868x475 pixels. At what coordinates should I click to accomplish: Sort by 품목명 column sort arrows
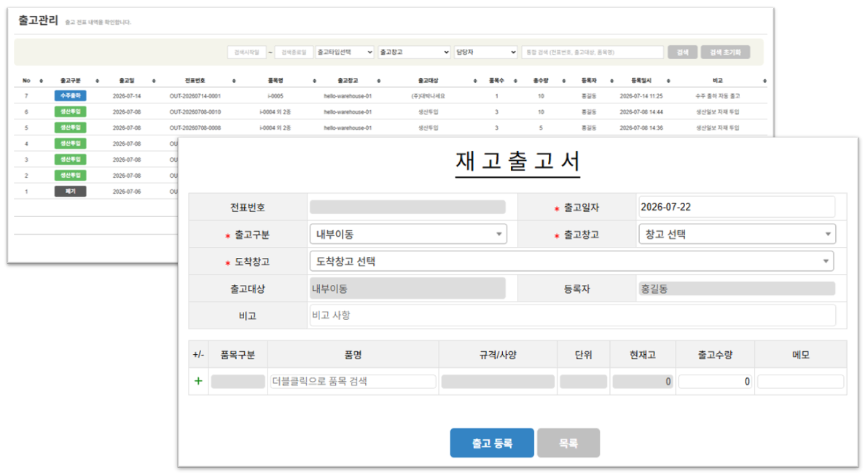(x=314, y=81)
